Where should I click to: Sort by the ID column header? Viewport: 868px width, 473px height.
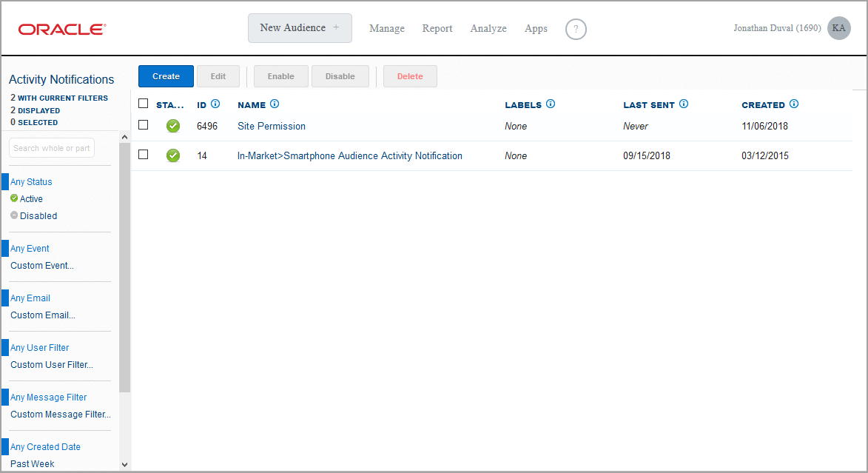tap(201, 105)
